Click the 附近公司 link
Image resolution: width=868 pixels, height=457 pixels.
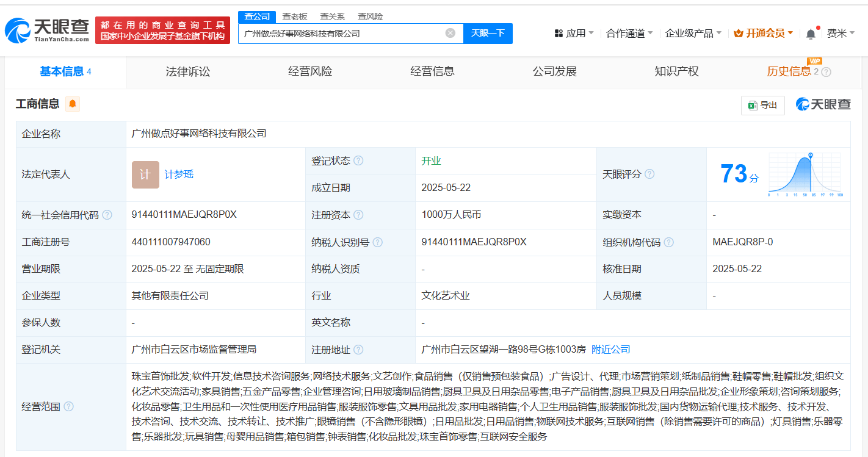[x=611, y=350]
